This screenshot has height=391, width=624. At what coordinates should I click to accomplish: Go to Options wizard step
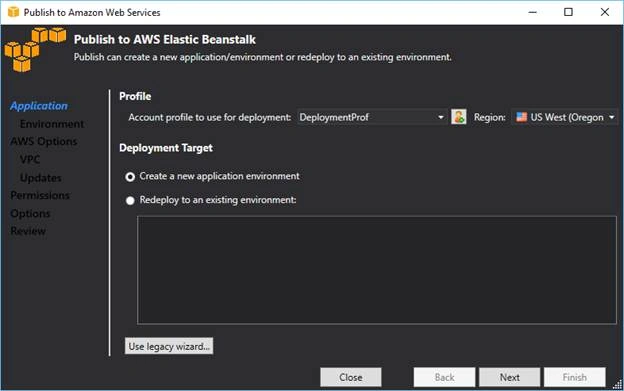click(30, 214)
